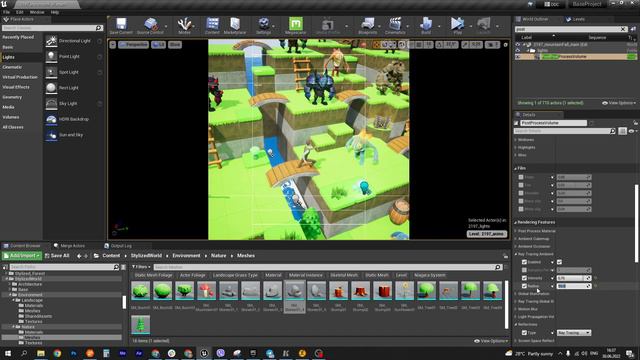Expand the Motion Blur section
Viewport: 640px width, 360px height.
coord(516,309)
